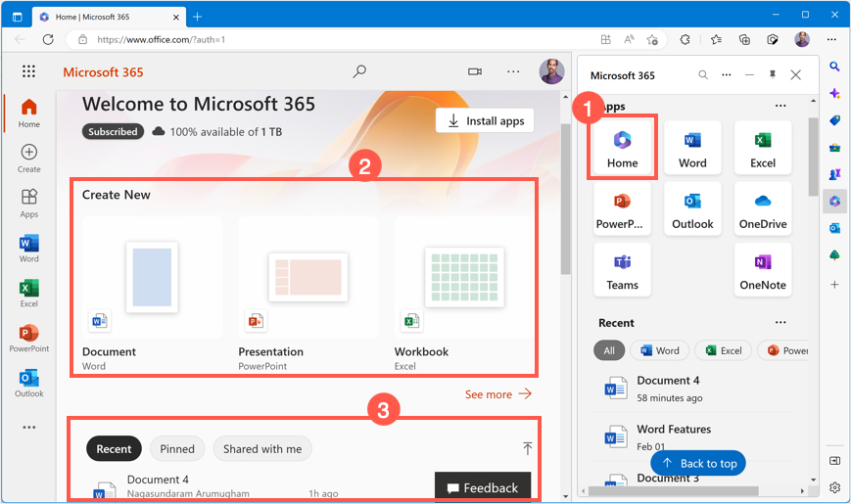The image size is (851, 504).
Task: Refresh the browser page
Action: click(x=48, y=39)
